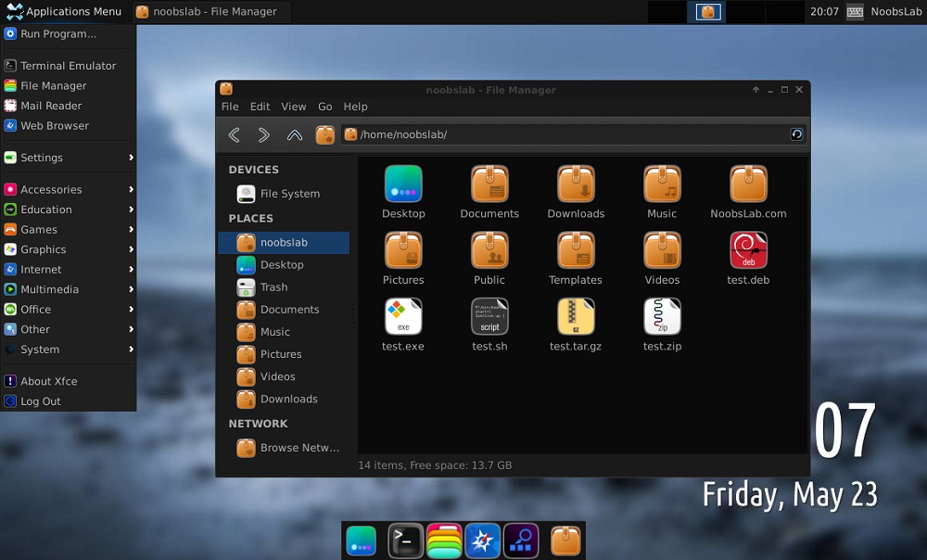Go forward with the right arrow button
The width and height of the screenshot is (927, 560).
point(263,134)
